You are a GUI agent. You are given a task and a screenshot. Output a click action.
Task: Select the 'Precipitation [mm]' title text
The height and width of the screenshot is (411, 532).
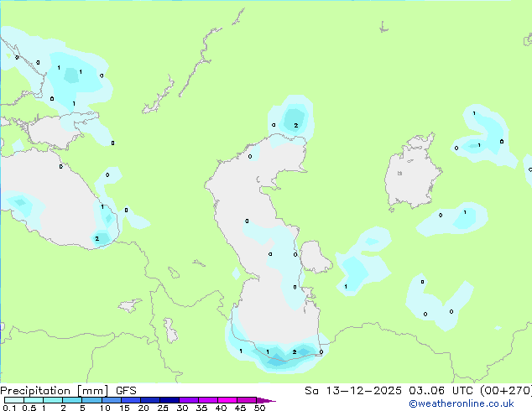tap(54, 391)
